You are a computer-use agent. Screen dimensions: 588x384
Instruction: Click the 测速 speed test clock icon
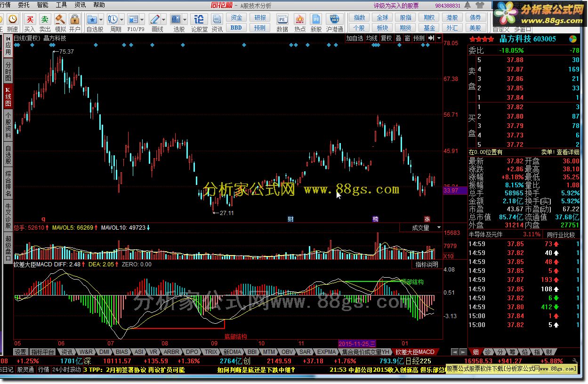coord(13,19)
